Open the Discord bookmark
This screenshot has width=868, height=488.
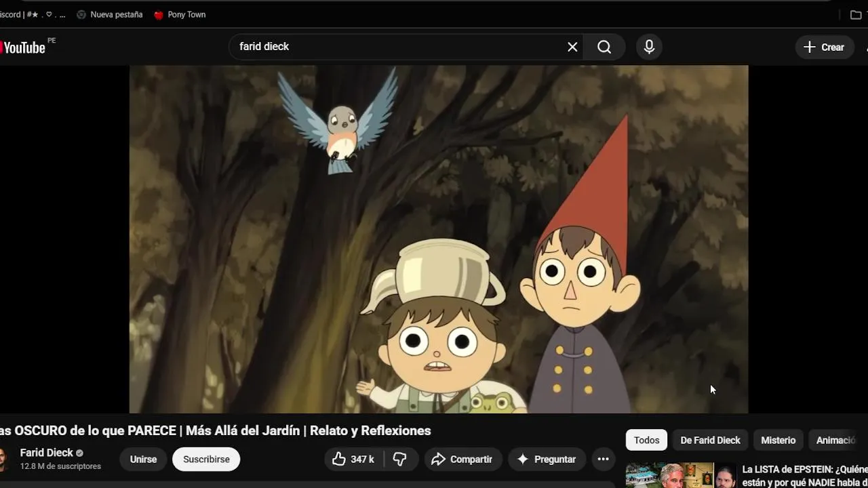(x=33, y=14)
